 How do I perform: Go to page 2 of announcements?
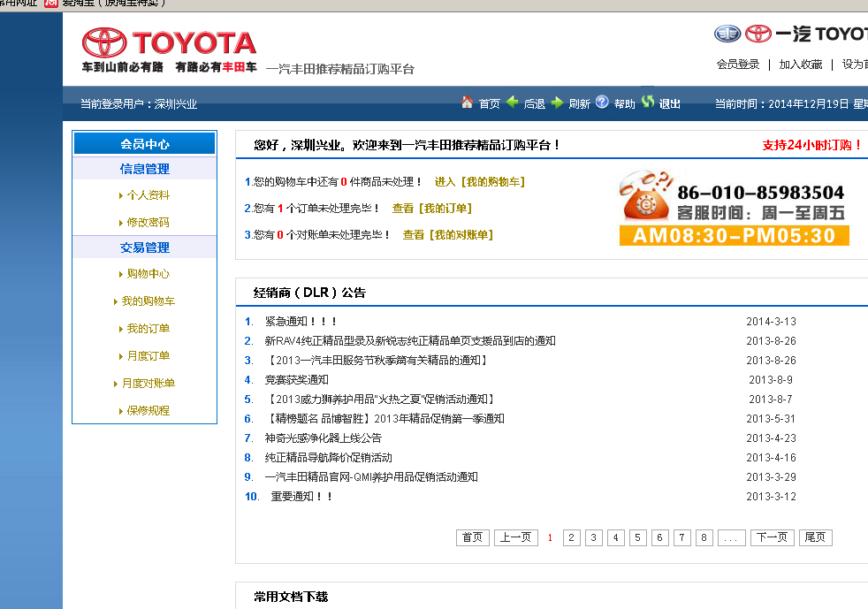571,537
